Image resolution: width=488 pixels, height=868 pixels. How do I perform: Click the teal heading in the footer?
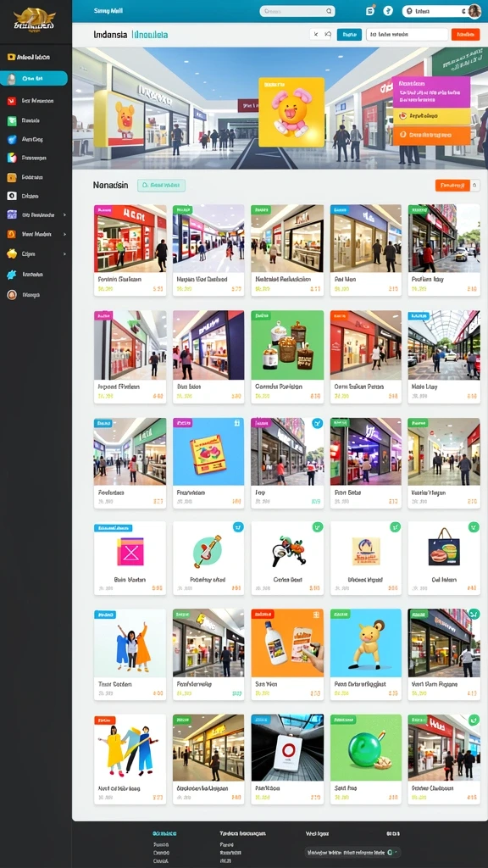point(164,833)
